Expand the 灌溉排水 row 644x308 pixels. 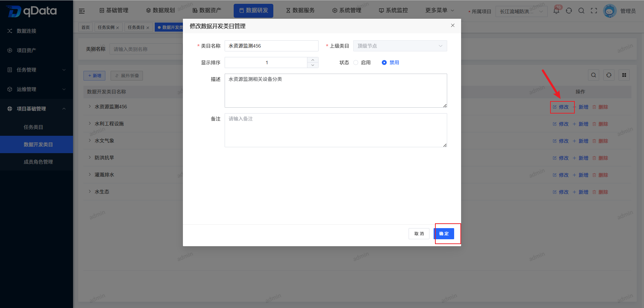tap(90, 175)
